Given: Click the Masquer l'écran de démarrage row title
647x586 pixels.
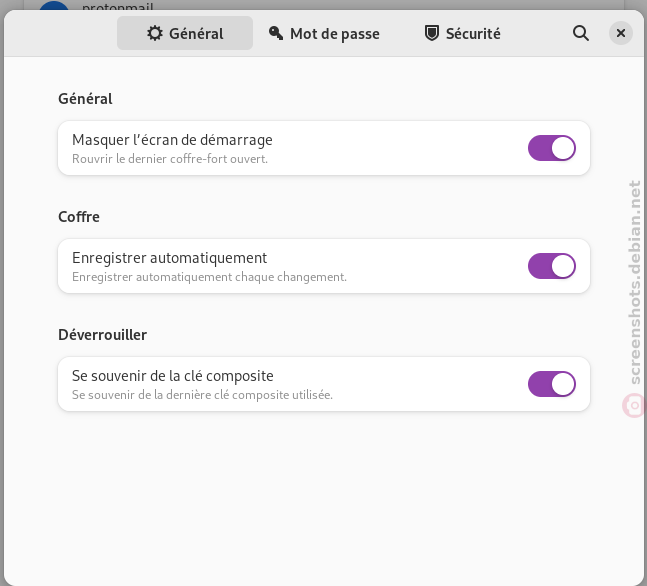Looking at the screenshot, I should tap(172, 140).
